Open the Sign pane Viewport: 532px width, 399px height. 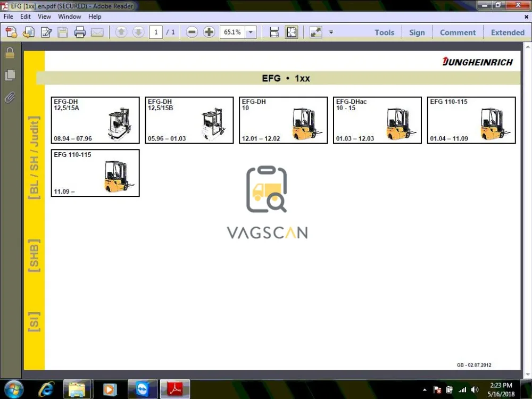(x=417, y=32)
